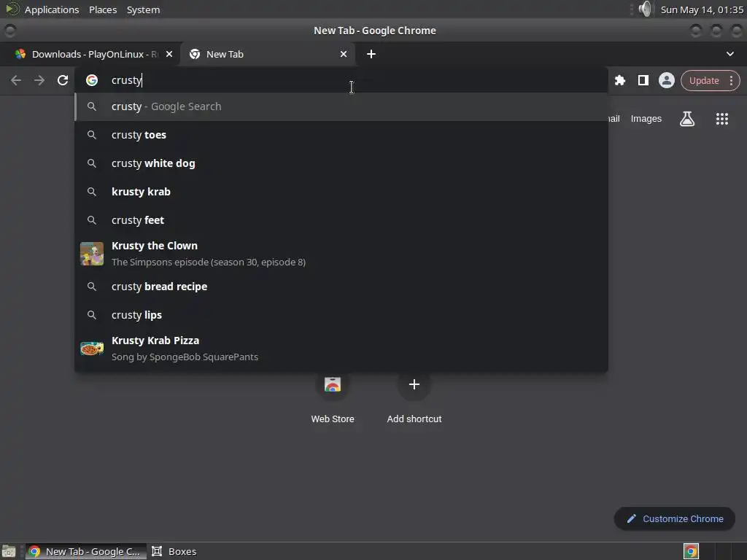
Task: Open the Chrome three-dot menu
Action: pos(731,80)
